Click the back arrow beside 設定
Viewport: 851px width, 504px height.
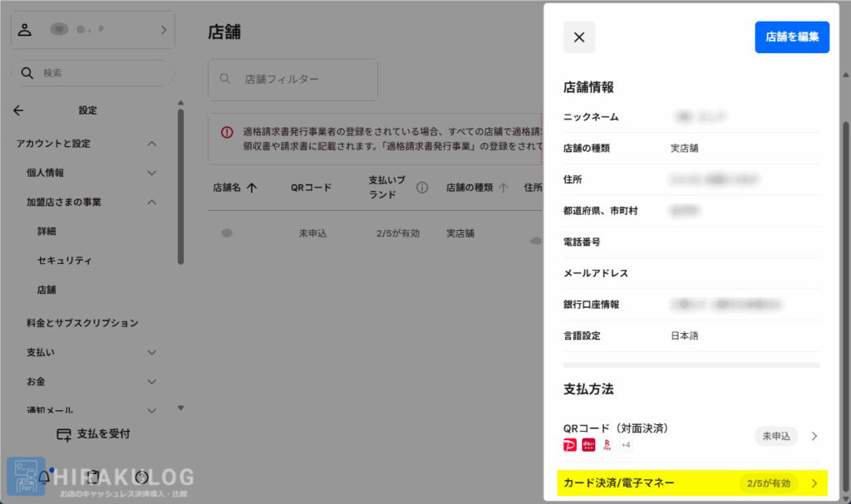coord(18,110)
